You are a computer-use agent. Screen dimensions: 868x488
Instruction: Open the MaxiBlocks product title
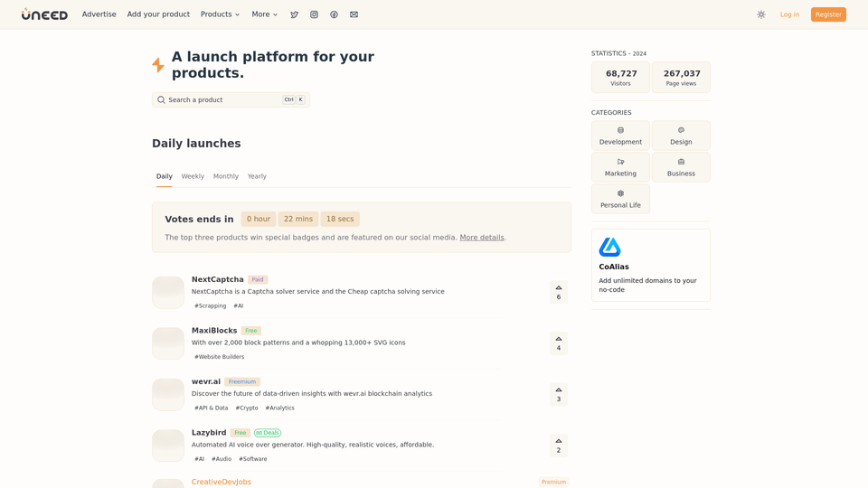pos(214,331)
